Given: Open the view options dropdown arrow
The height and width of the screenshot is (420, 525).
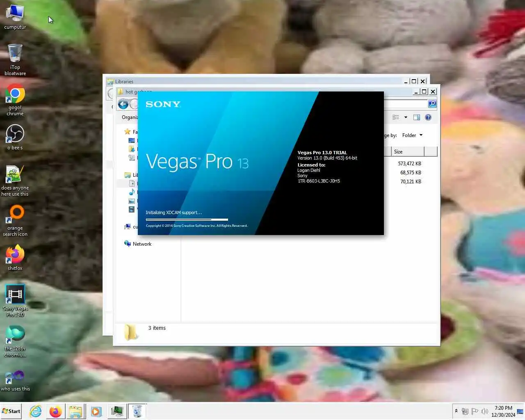Looking at the screenshot, I should click(406, 117).
